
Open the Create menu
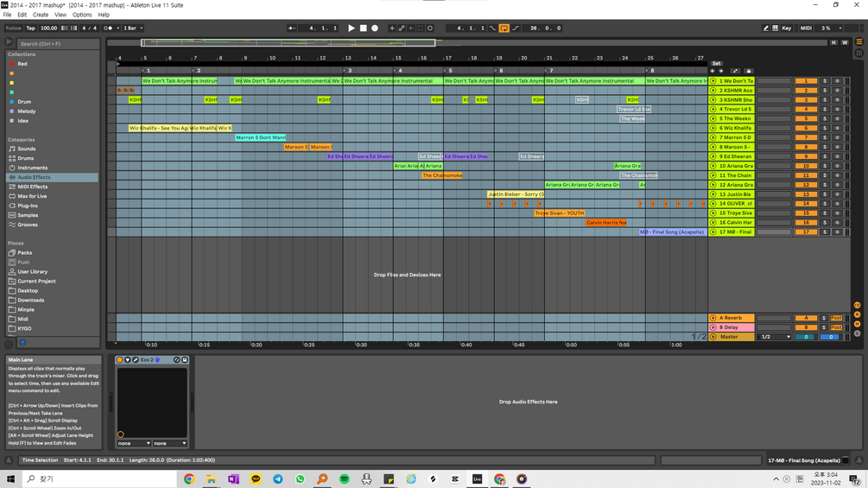coord(41,15)
